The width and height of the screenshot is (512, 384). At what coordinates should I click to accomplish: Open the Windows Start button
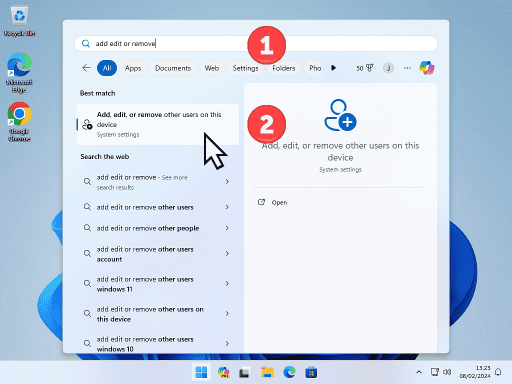click(x=201, y=372)
